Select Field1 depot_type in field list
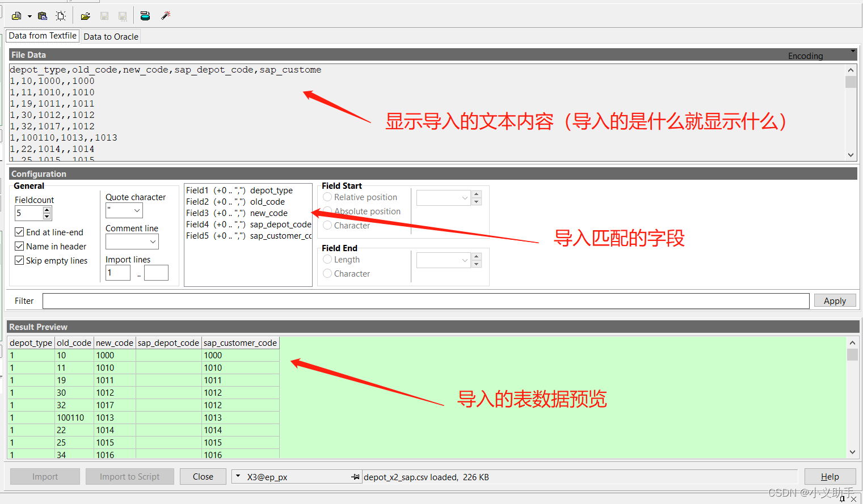This screenshot has width=863, height=504. [249, 190]
